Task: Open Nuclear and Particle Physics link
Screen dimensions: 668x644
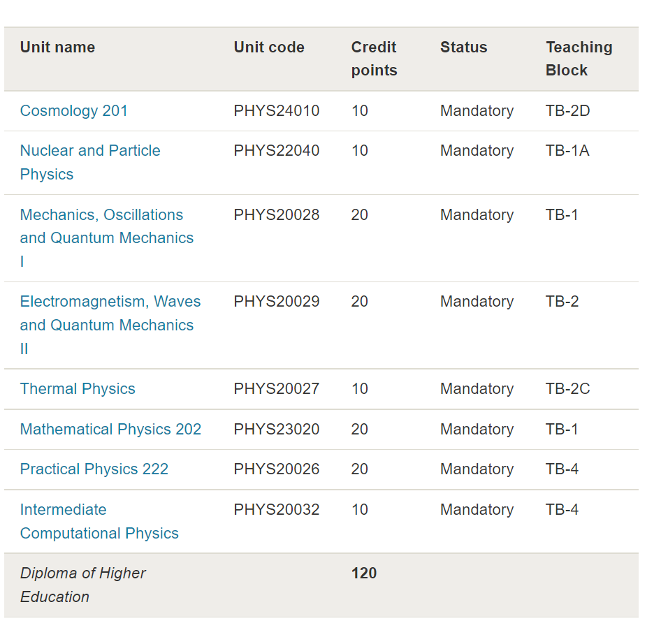Action: pos(90,162)
